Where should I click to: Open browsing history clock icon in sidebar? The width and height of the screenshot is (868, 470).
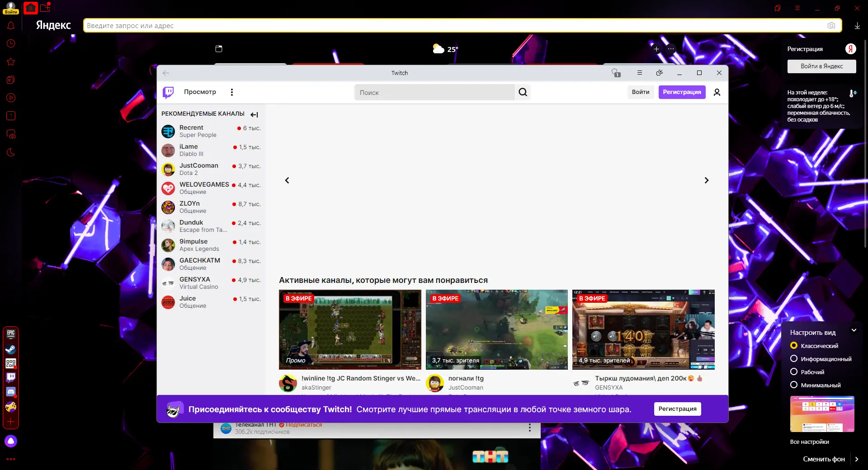point(11,43)
